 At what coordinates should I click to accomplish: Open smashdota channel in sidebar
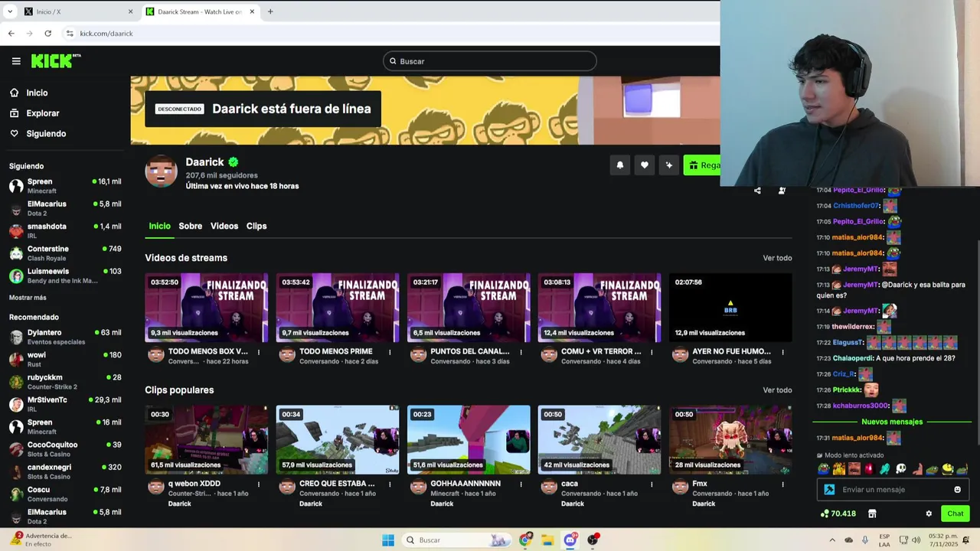coord(65,231)
